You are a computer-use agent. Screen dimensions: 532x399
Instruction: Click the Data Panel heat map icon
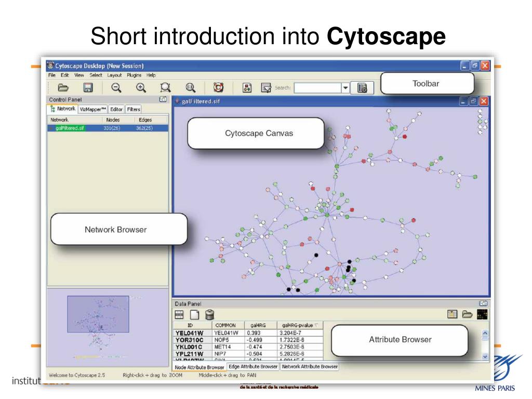tap(482, 314)
